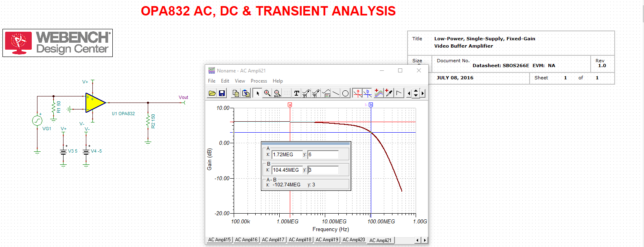Image resolution: width=644 pixels, height=247 pixels.
Task: Click the JULY 08, 2016 date text
Action: (455, 78)
